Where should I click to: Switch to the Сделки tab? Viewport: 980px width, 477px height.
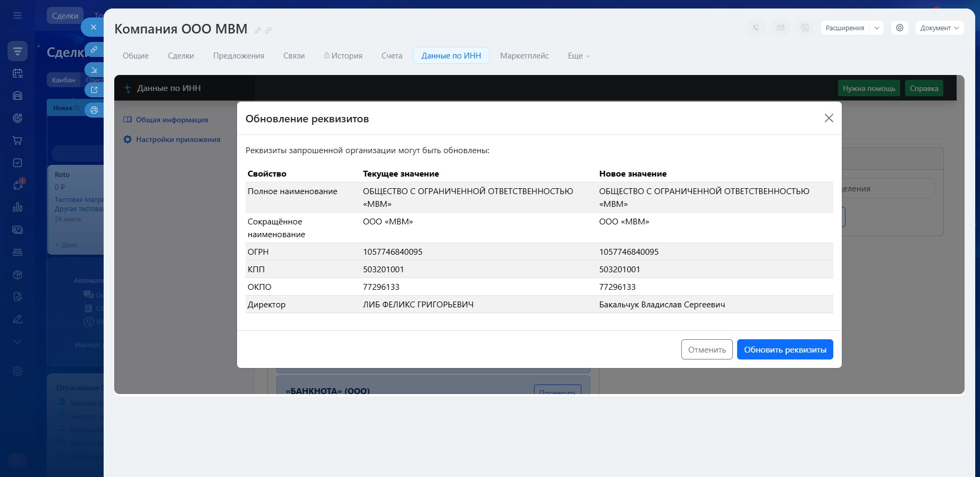181,56
